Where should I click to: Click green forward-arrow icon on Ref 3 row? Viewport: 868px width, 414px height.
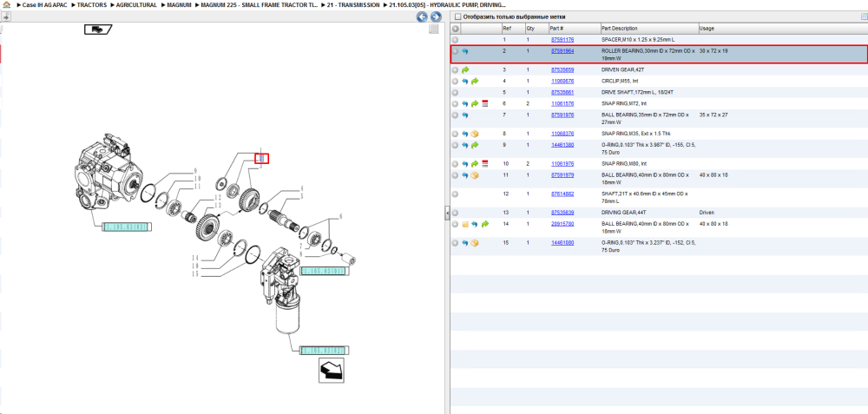pyautogui.click(x=465, y=70)
